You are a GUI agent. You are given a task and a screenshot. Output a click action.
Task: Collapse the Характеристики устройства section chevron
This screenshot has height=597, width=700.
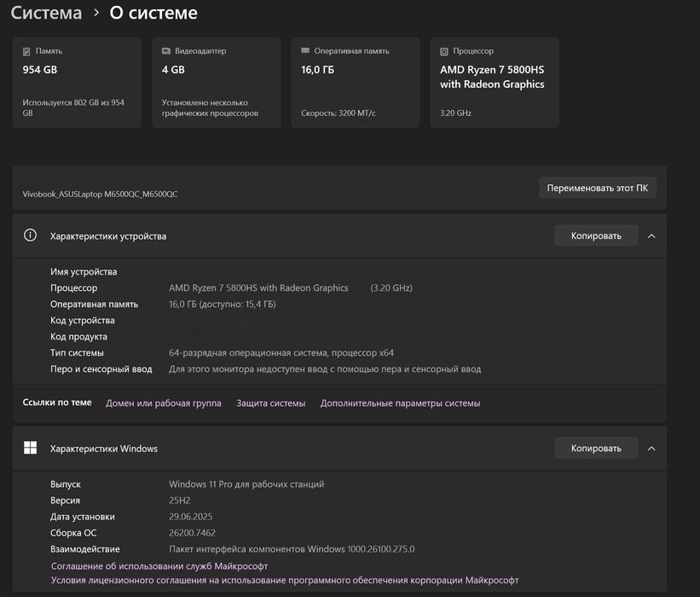[651, 235]
